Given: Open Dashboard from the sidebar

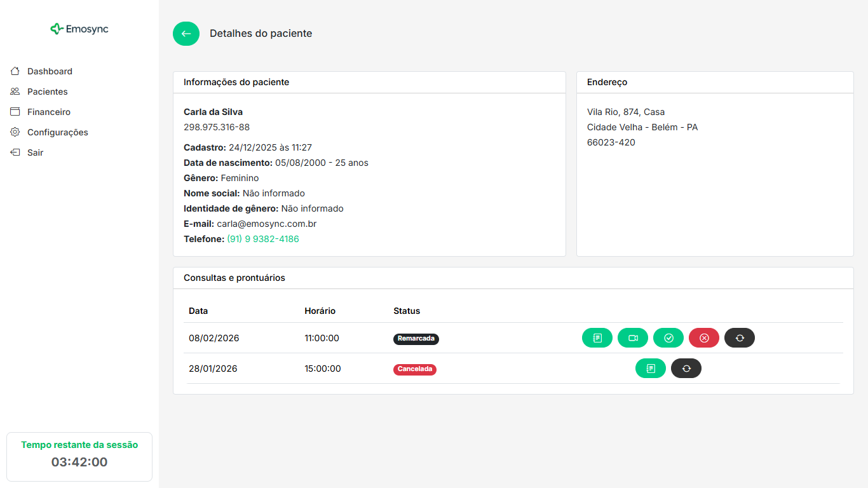Looking at the screenshot, I should 50,71.
